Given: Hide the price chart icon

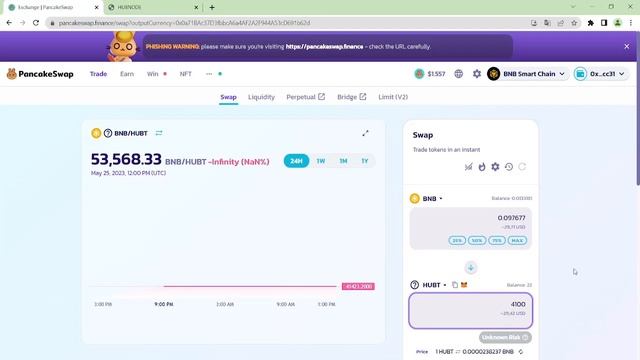Looking at the screenshot, I should click(x=469, y=167).
